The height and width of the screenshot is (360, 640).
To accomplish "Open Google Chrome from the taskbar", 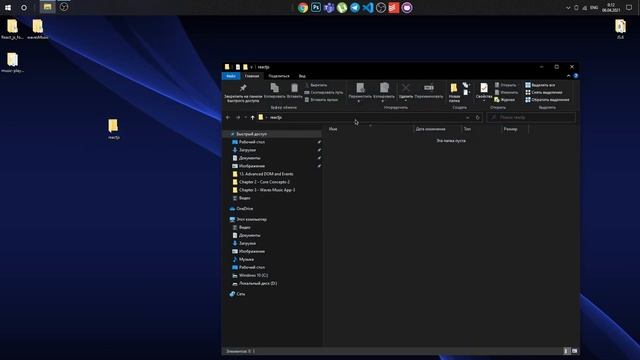I will point(303,7).
